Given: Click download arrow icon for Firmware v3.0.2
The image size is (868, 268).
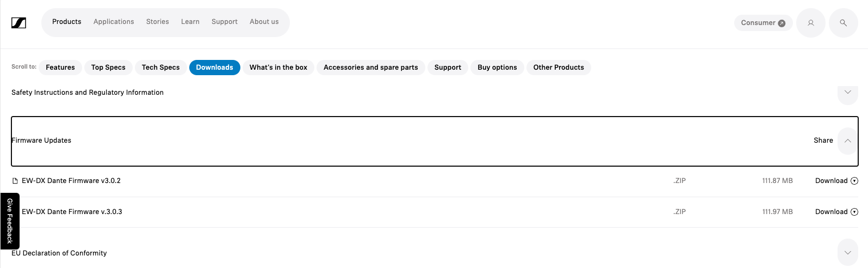Looking at the screenshot, I should tap(854, 181).
